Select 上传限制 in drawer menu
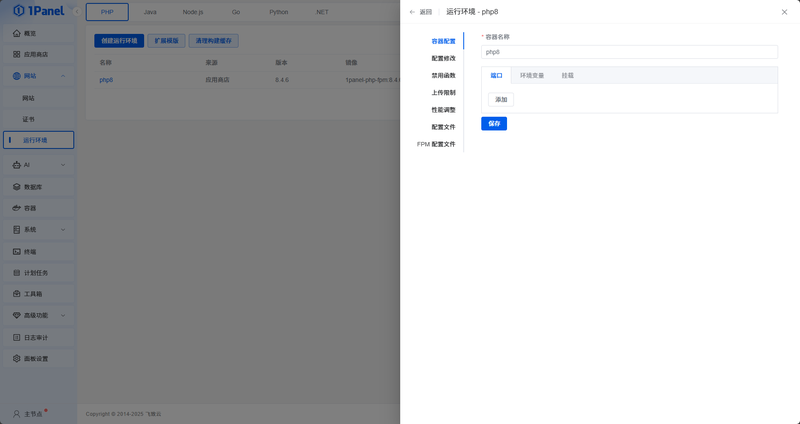 click(443, 92)
